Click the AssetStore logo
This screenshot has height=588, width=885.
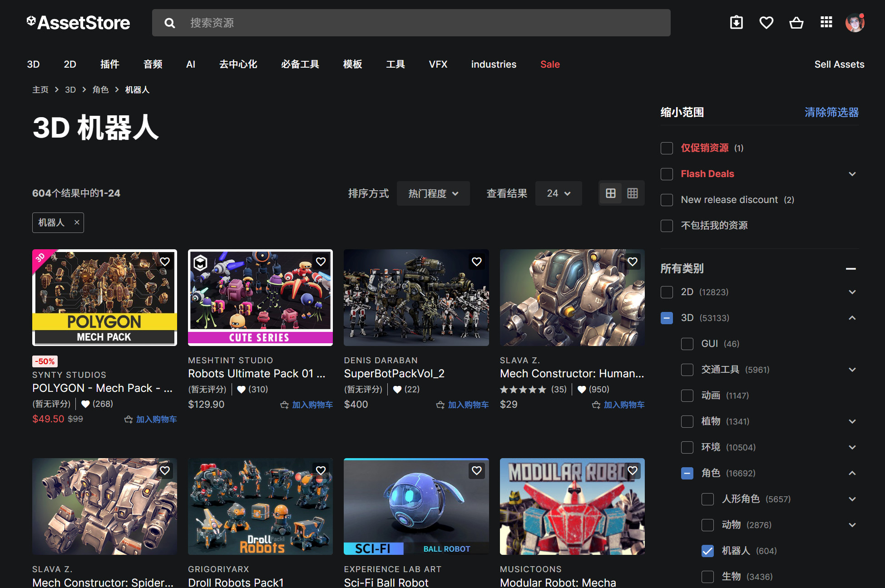tap(78, 23)
